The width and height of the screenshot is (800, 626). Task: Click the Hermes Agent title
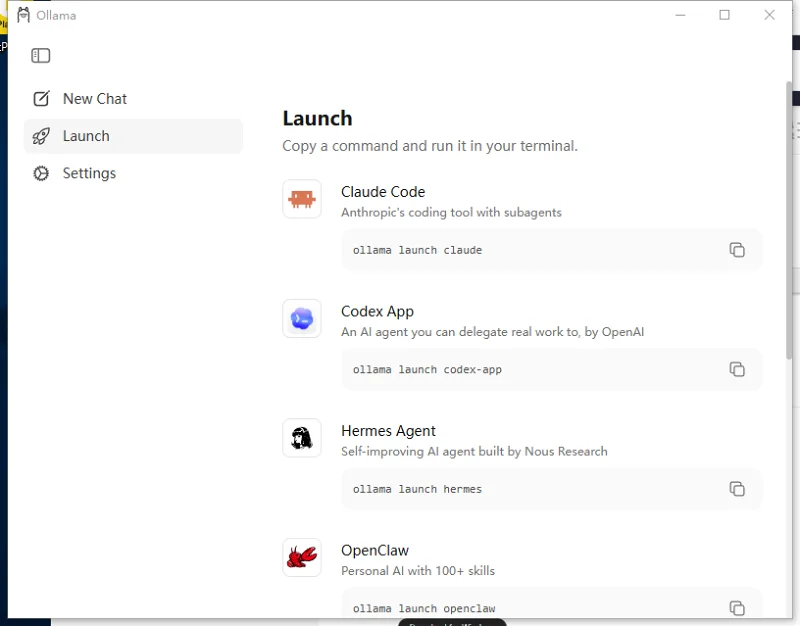pyautogui.click(x=388, y=431)
